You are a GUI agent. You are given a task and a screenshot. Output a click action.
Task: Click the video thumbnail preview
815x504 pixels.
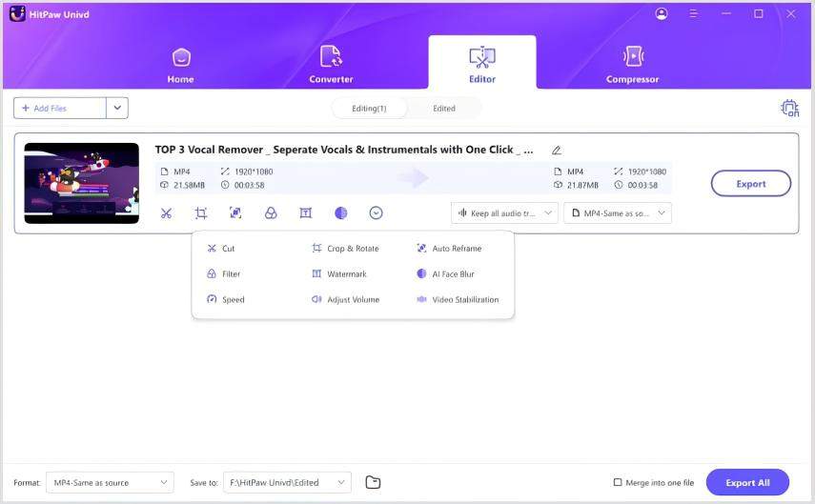(x=82, y=183)
